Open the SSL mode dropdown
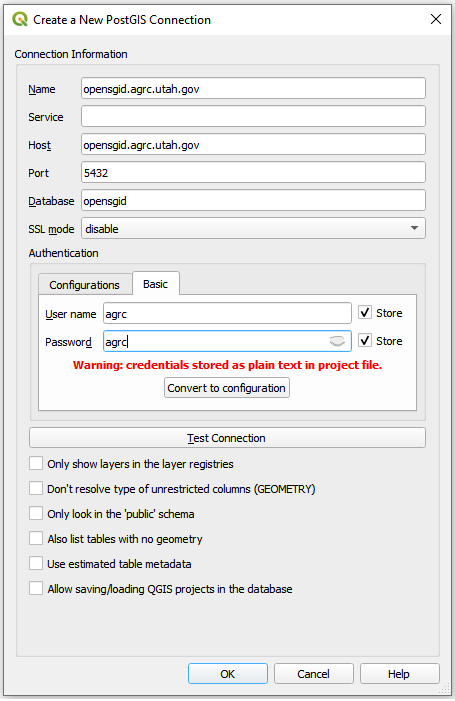Image resolution: width=455 pixels, height=701 pixels. [x=253, y=228]
